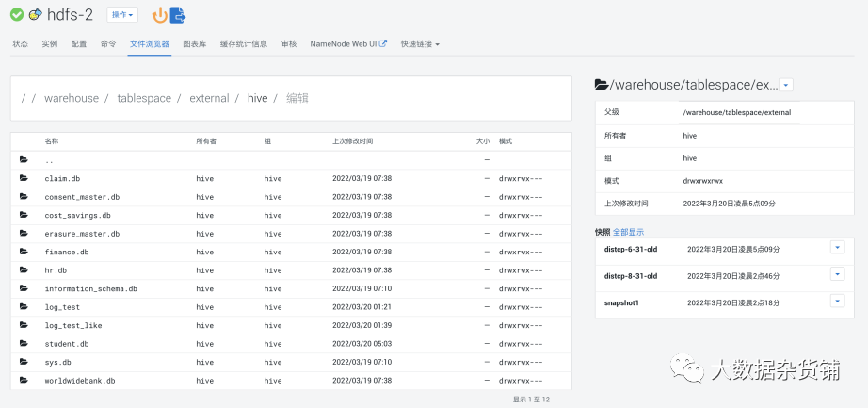Go up via the '..' parent entry

[x=49, y=160]
